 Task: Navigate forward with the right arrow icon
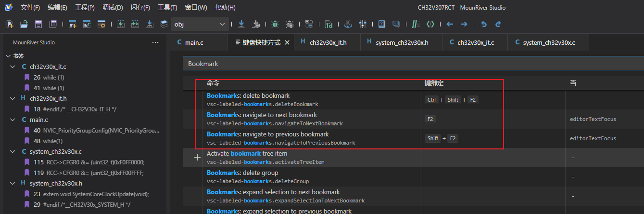464,24
